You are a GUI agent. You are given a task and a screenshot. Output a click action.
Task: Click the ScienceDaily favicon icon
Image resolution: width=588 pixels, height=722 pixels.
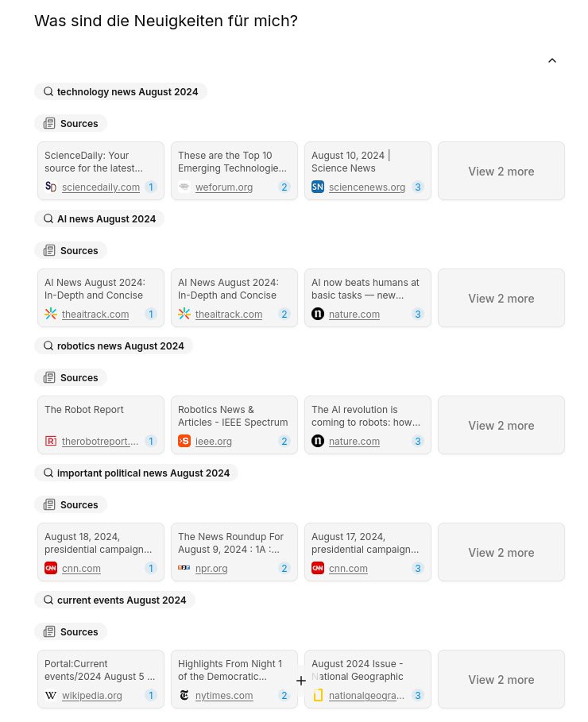tap(51, 187)
